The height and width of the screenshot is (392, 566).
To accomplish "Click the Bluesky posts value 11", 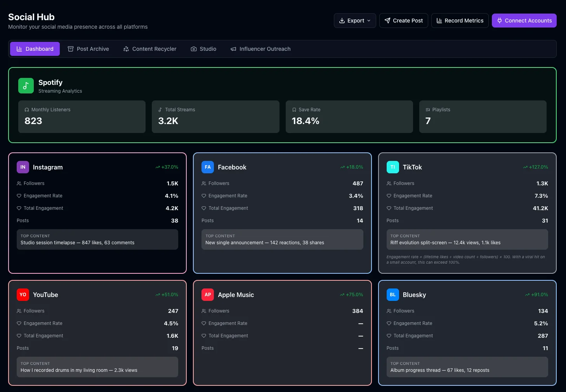I will (x=545, y=348).
